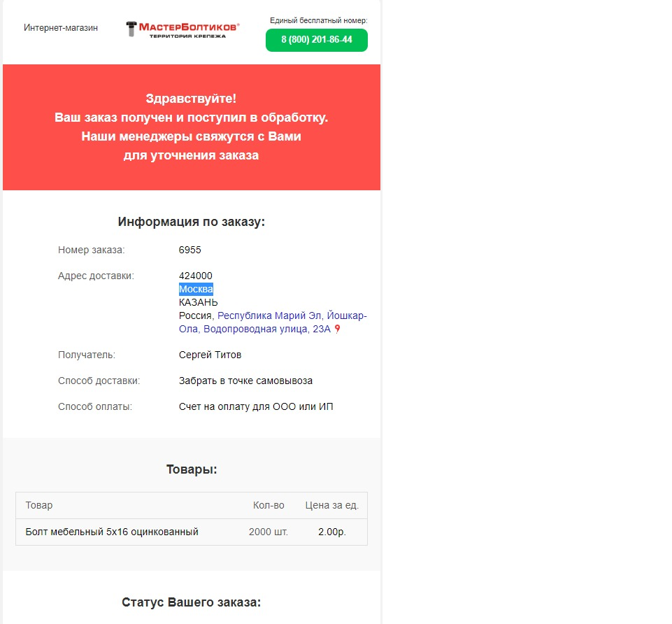This screenshot has width=672, height=624.
Task: Click the Кол-во column header
Action: pyautogui.click(x=269, y=505)
